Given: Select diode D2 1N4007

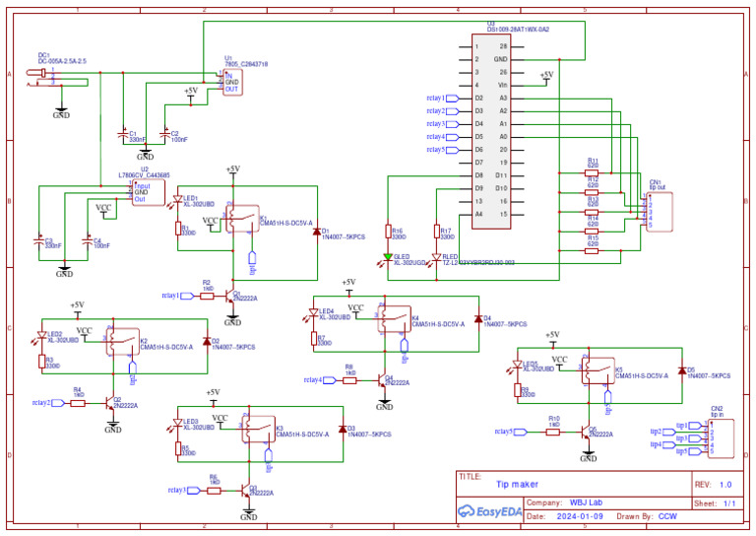Looking at the screenshot, I should (x=208, y=342).
